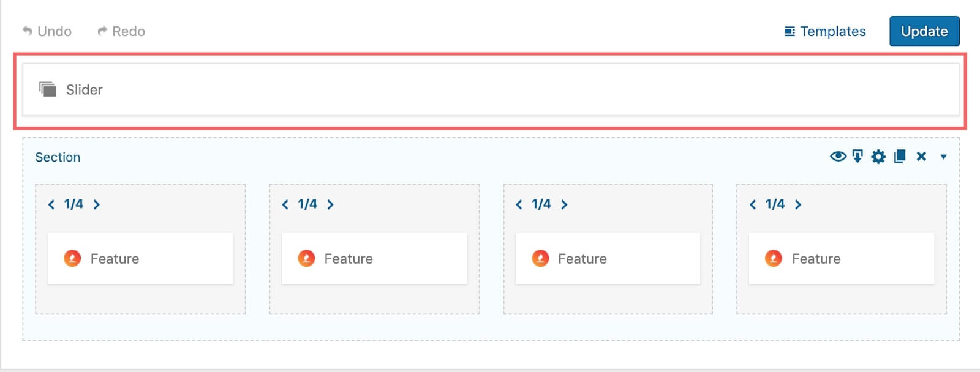980x372 pixels.
Task: Click the second Feature module flame icon
Action: click(306, 258)
